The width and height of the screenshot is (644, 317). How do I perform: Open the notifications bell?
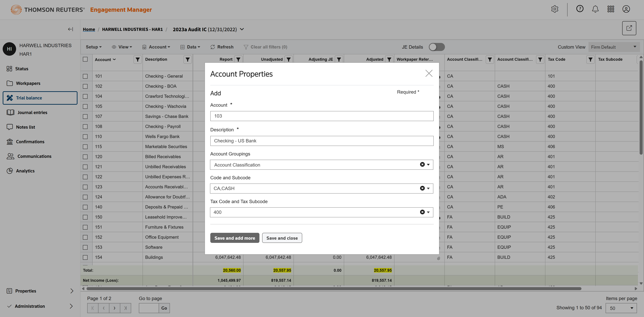(x=595, y=9)
